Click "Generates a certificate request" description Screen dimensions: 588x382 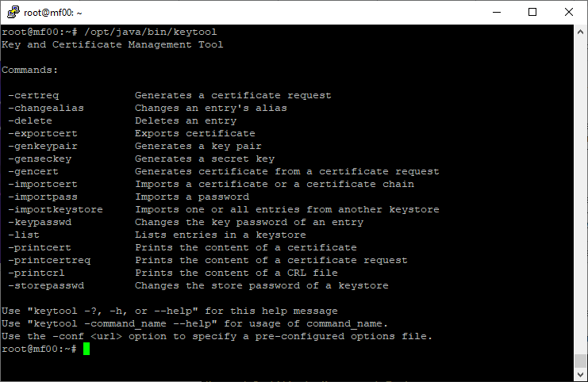[x=233, y=95]
